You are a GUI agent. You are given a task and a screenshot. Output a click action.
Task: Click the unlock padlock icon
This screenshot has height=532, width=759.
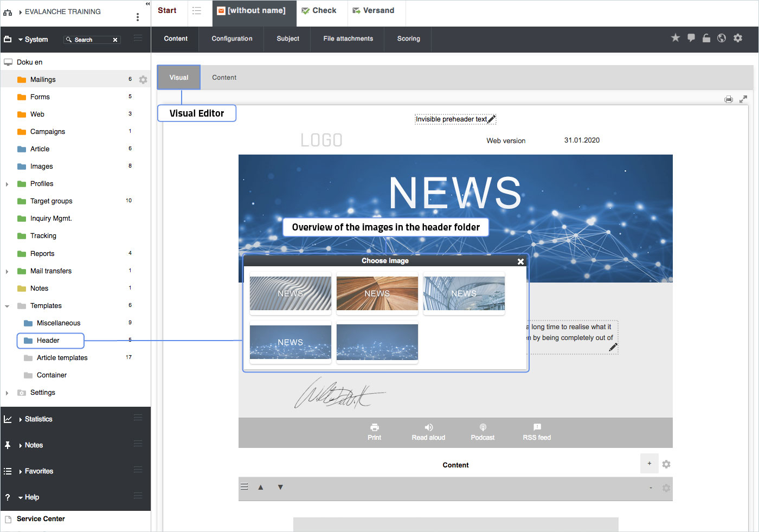(x=706, y=38)
